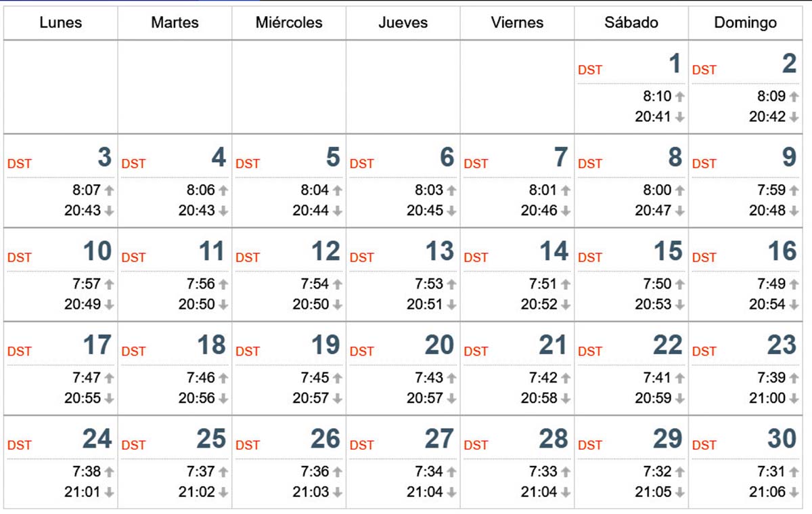Select day number 7 on Viernes
Image resolution: width=812 pixels, height=514 pixels.
[561, 158]
